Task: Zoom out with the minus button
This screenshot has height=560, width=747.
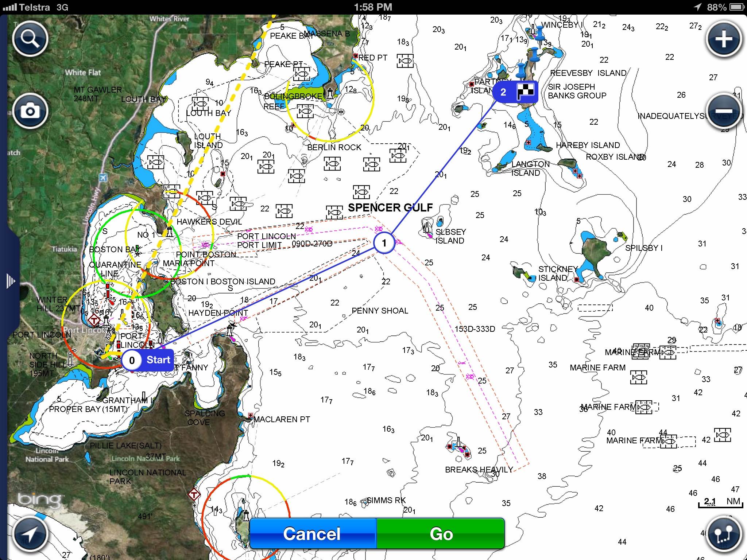Action: coord(724,111)
